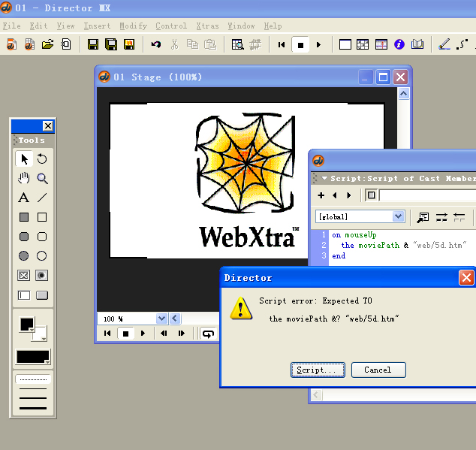
Task: Open the Property Inspector info icon
Action: pos(399,44)
